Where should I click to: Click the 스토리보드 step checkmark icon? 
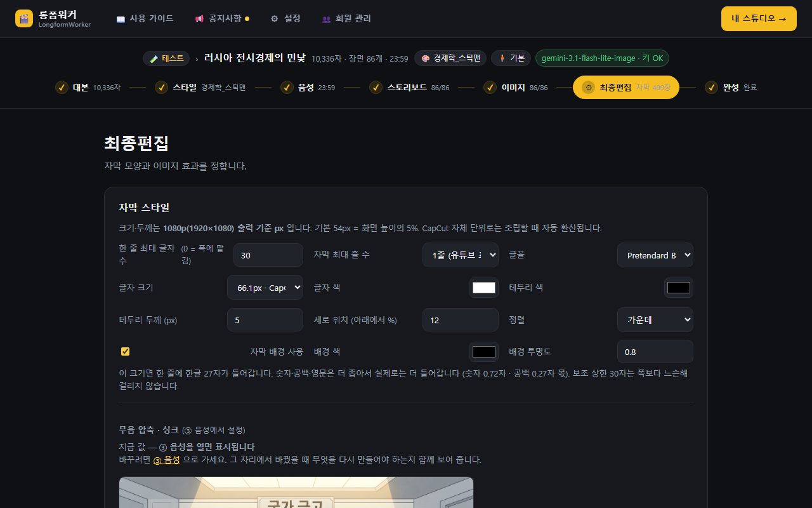(376, 88)
